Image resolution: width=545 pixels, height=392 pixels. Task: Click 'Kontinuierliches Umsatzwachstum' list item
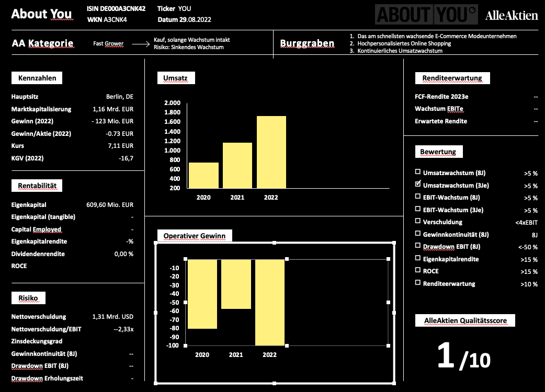[400, 51]
